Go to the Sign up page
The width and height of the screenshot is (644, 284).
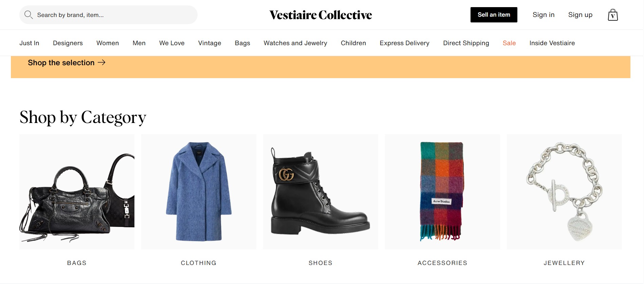pos(580,15)
